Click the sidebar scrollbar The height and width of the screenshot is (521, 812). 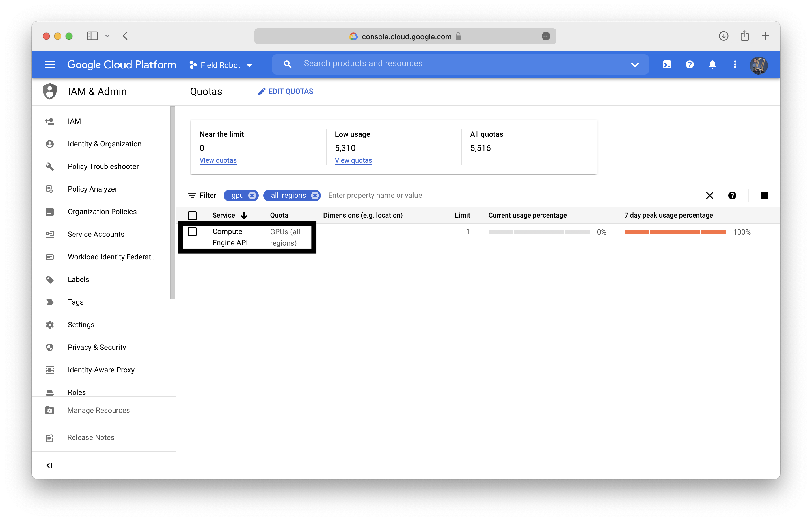[173, 203]
